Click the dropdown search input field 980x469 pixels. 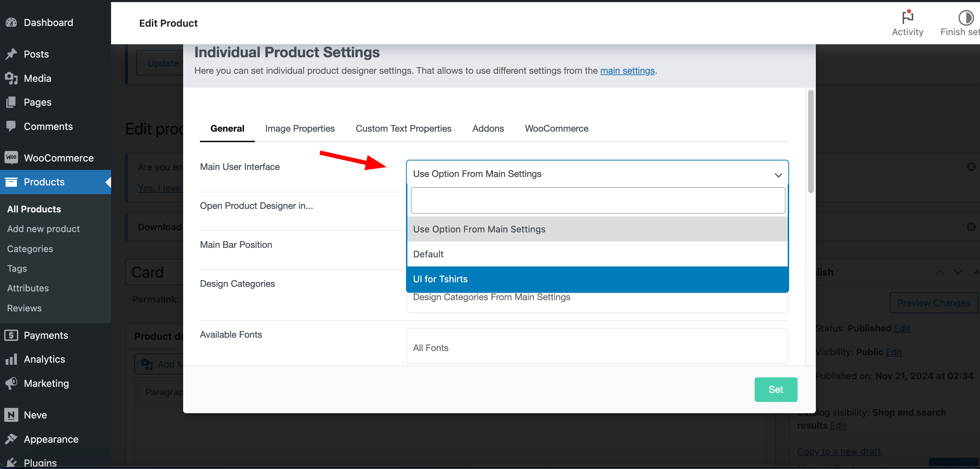tap(598, 200)
